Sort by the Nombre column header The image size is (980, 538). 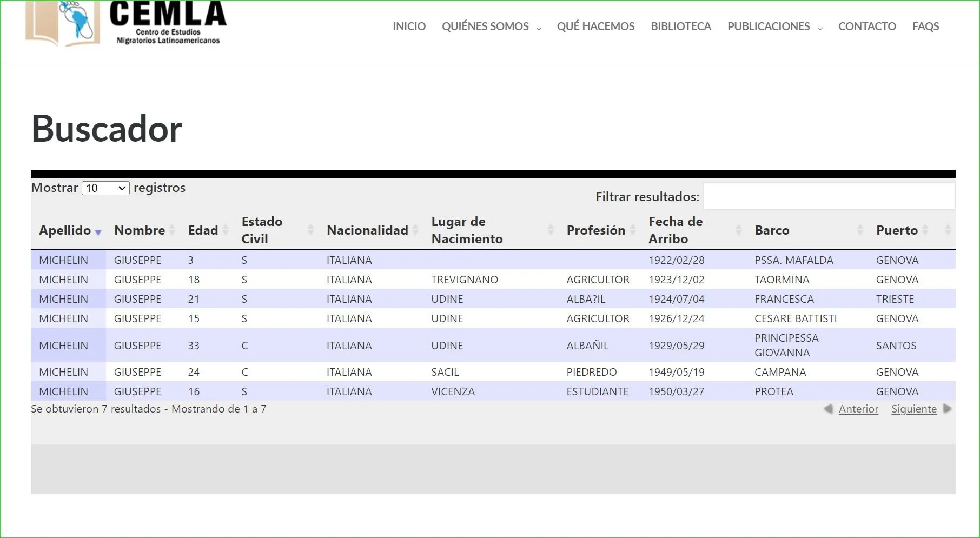point(140,230)
